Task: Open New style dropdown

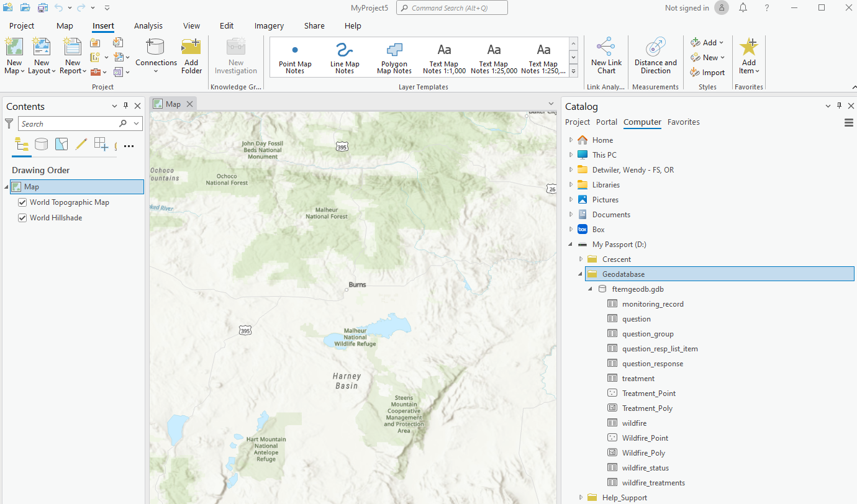Action: point(723,58)
